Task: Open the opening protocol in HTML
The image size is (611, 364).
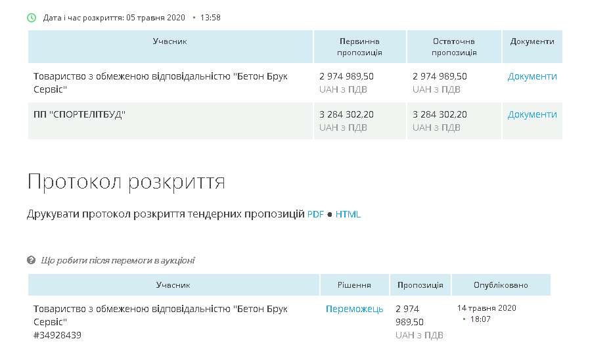Action: [348, 214]
